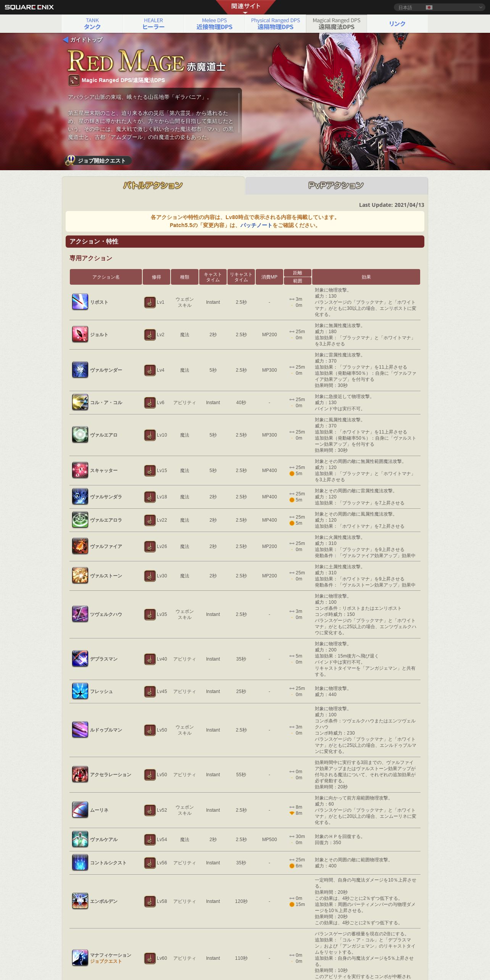
Task: Click the ムーリネ action icon
Action: (x=80, y=810)
